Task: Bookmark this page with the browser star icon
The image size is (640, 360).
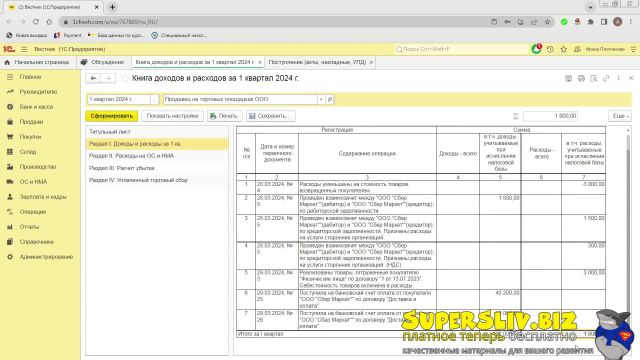Action: click(547, 22)
